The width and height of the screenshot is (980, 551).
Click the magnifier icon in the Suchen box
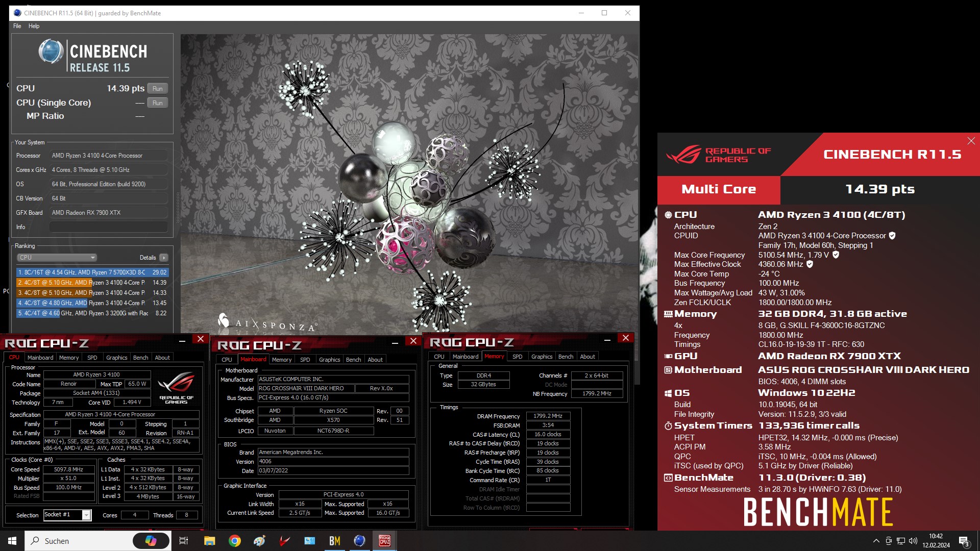[35, 541]
